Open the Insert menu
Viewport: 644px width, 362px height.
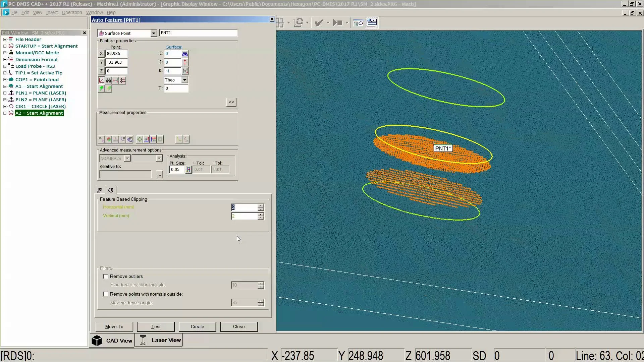click(52, 12)
